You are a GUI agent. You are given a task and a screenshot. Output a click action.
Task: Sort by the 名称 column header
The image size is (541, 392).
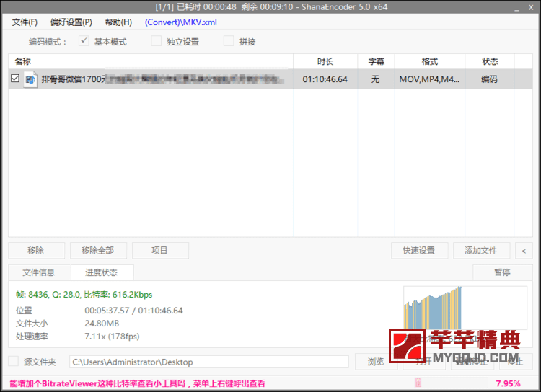[x=151, y=62]
